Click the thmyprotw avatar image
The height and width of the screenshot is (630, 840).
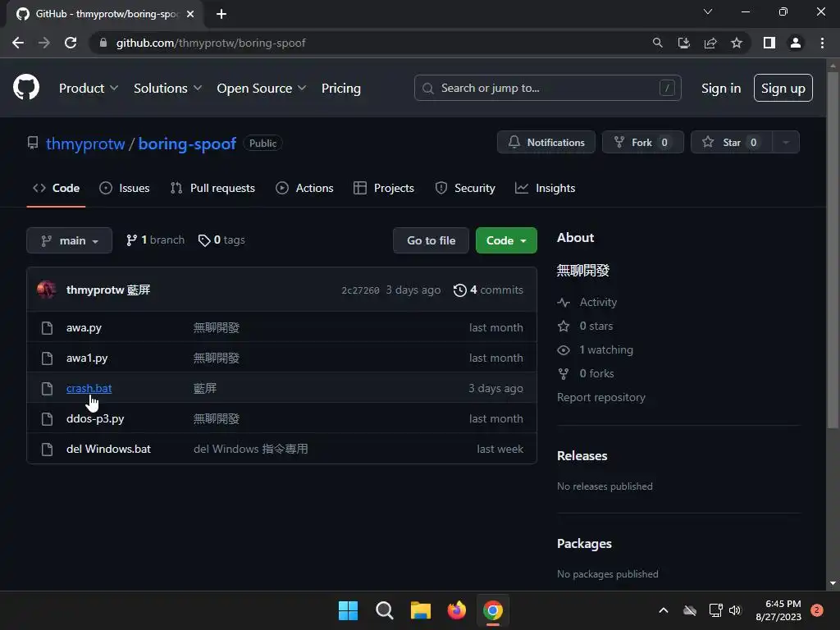(x=47, y=290)
